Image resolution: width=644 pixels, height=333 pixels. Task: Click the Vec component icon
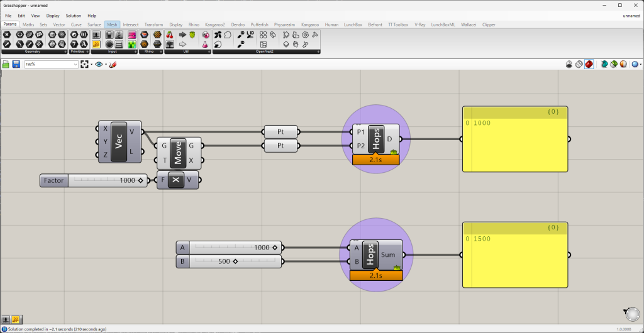119,141
